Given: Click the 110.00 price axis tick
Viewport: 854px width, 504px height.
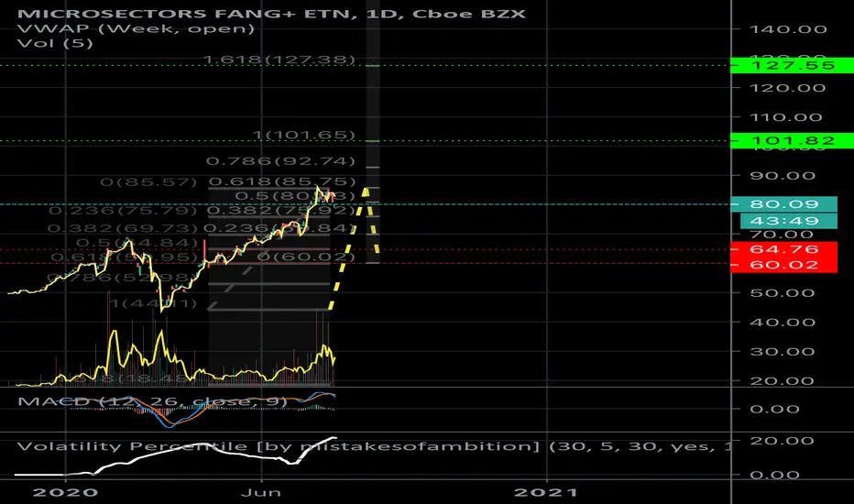Looking at the screenshot, I should click(x=785, y=117).
